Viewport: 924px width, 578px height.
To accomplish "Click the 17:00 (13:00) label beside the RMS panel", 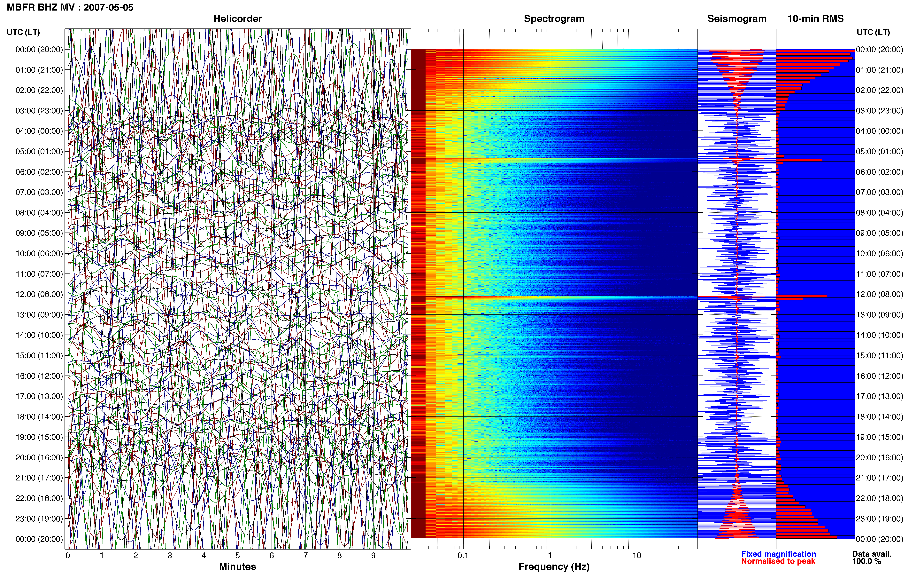I will click(880, 396).
